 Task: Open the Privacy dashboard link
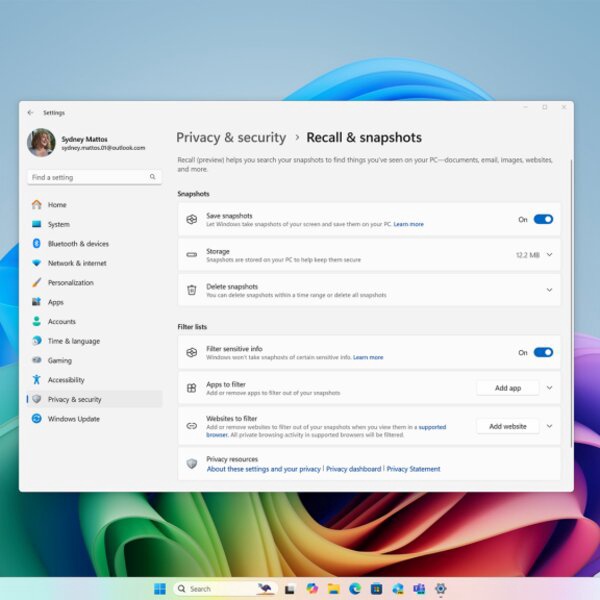coord(354,469)
